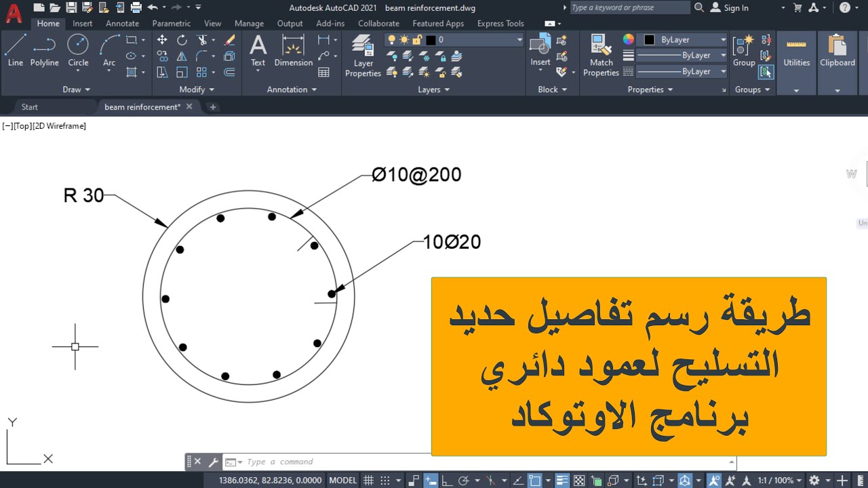
Task: Click the Plot printer icon
Action: pyautogui.click(x=136, y=7)
